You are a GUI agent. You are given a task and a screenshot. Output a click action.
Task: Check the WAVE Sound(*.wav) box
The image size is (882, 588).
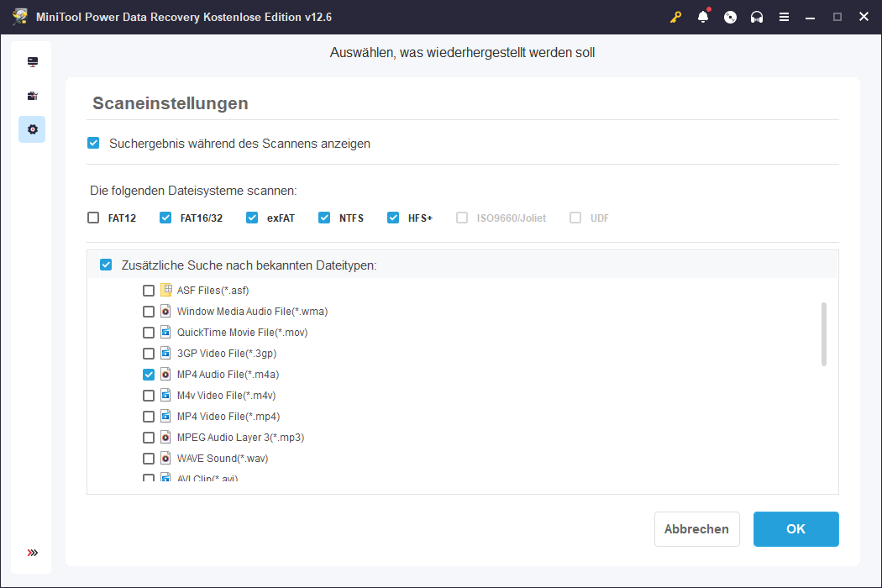click(x=149, y=459)
